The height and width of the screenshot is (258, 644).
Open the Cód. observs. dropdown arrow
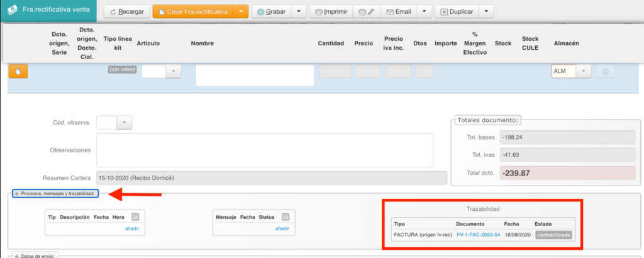pyautogui.click(x=125, y=123)
